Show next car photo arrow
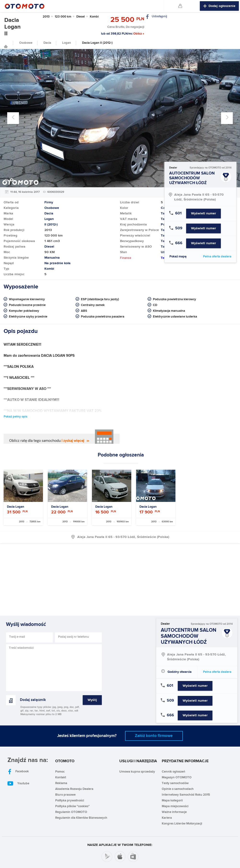The height and width of the screenshot is (868, 240). point(227,118)
